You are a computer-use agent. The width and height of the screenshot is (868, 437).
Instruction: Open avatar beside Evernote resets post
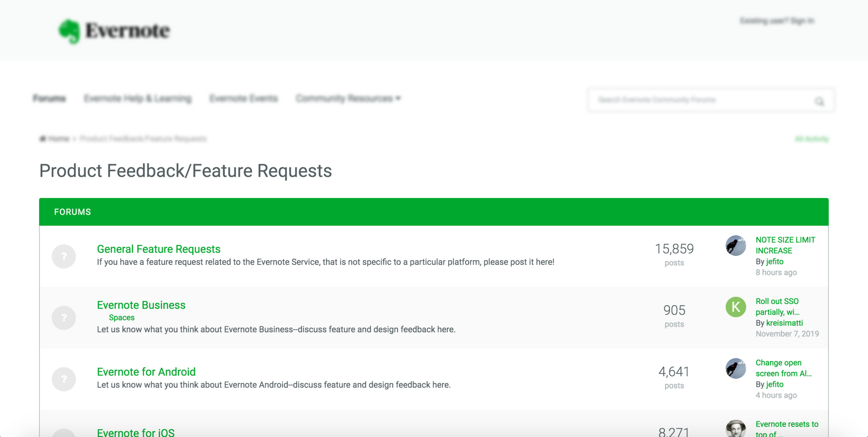[x=736, y=428]
